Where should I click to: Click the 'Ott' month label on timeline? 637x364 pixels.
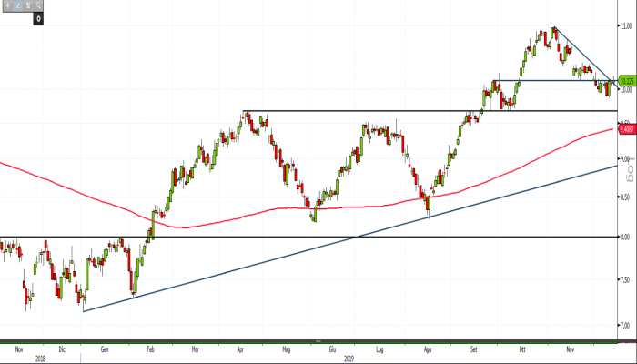pos(522,348)
